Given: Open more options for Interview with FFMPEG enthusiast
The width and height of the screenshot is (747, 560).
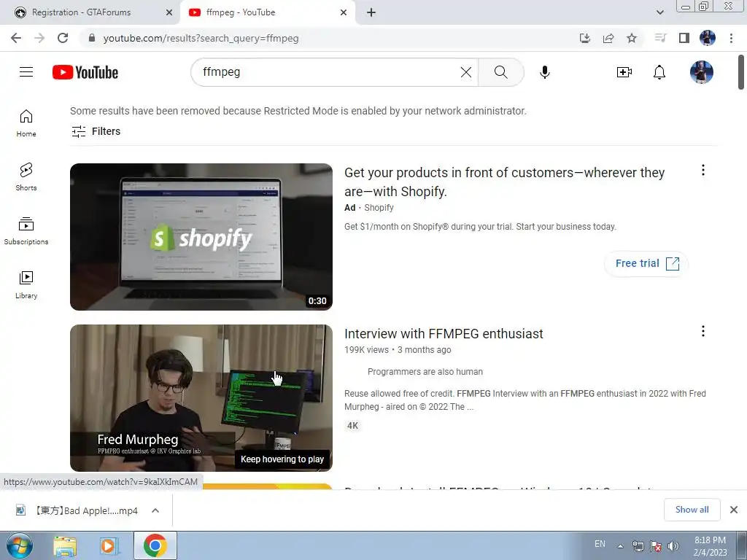Looking at the screenshot, I should pyautogui.click(x=703, y=331).
